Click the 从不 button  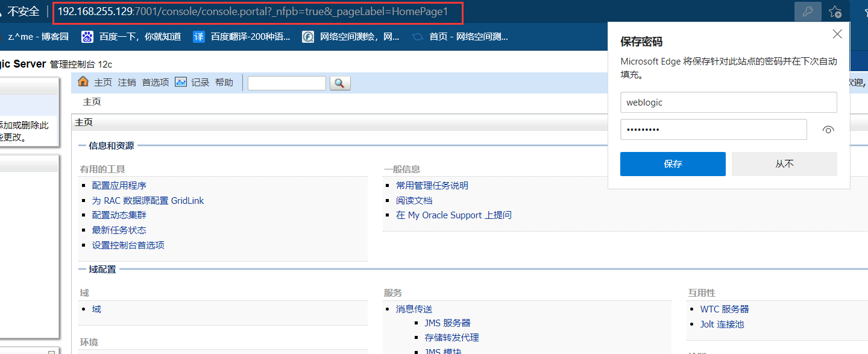tap(784, 164)
